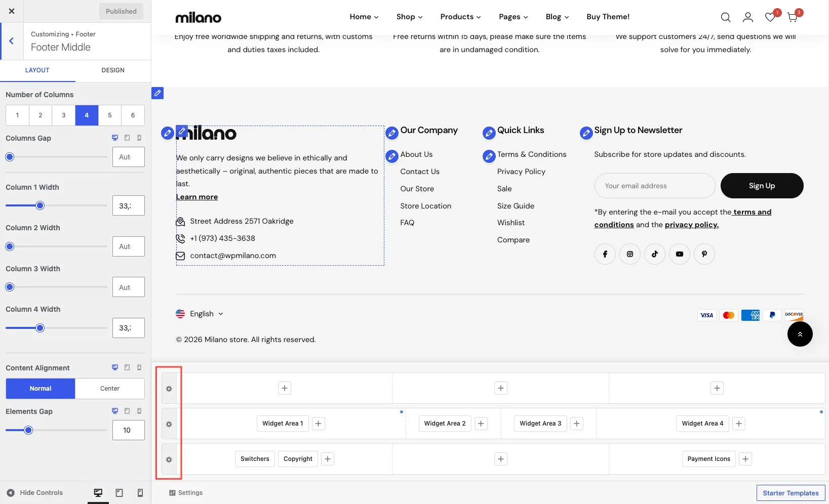Open Starter Templates
Viewport: 829px width, 504px height.
(x=791, y=493)
